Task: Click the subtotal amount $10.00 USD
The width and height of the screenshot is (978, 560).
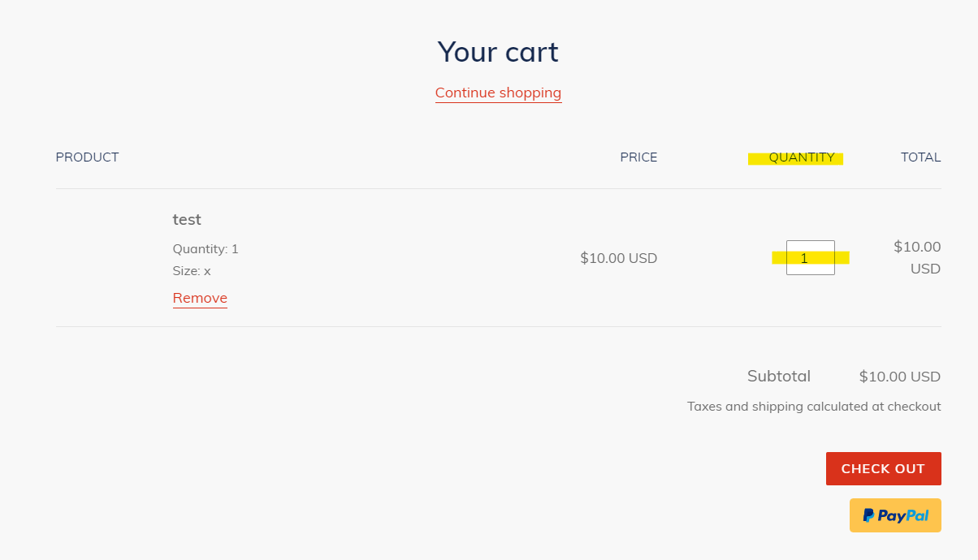Action: click(x=899, y=377)
